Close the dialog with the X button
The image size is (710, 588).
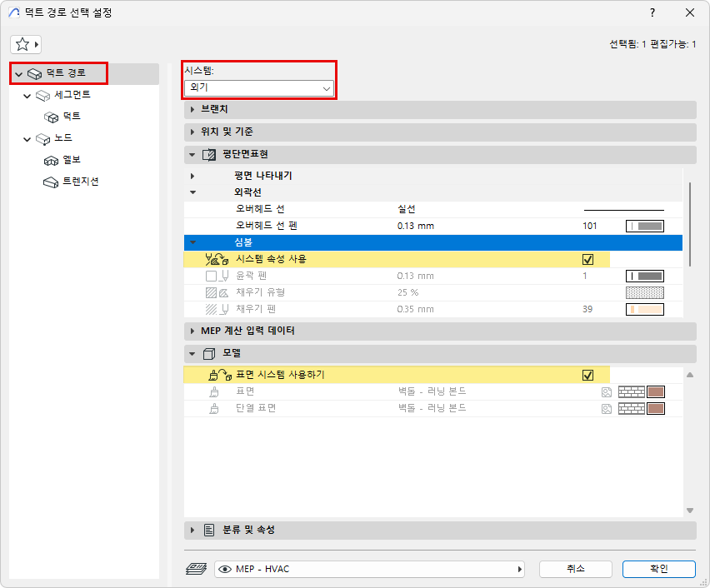pyautogui.click(x=690, y=12)
